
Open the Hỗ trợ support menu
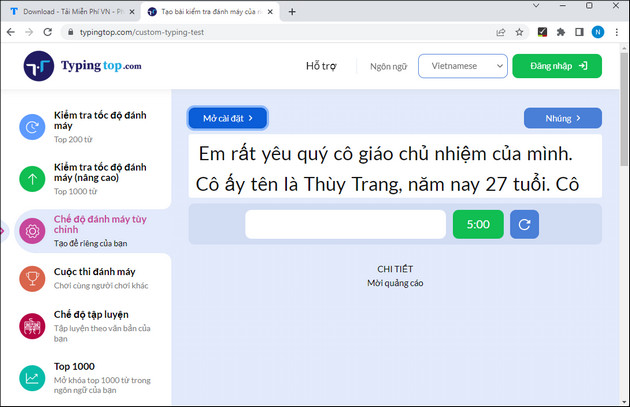(x=321, y=66)
